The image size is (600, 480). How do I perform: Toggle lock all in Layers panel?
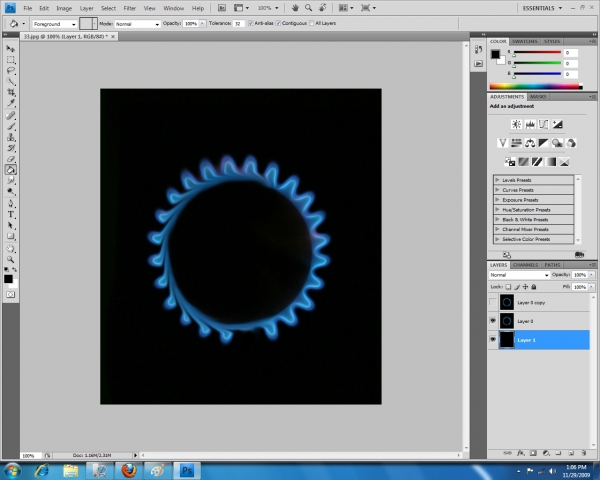pyautogui.click(x=534, y=287)
